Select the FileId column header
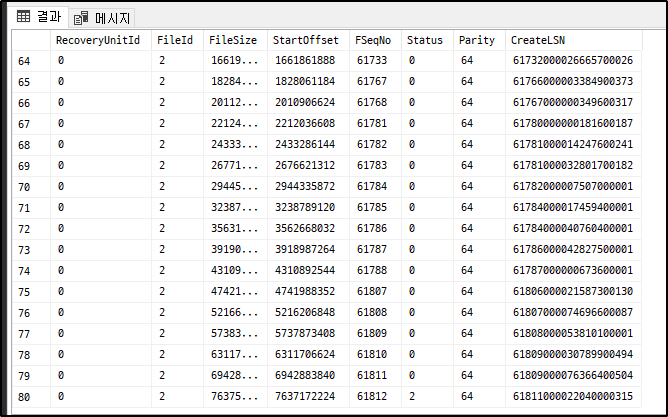The width and height of the screenshot is (668, 417). click(x=175, y=40)
